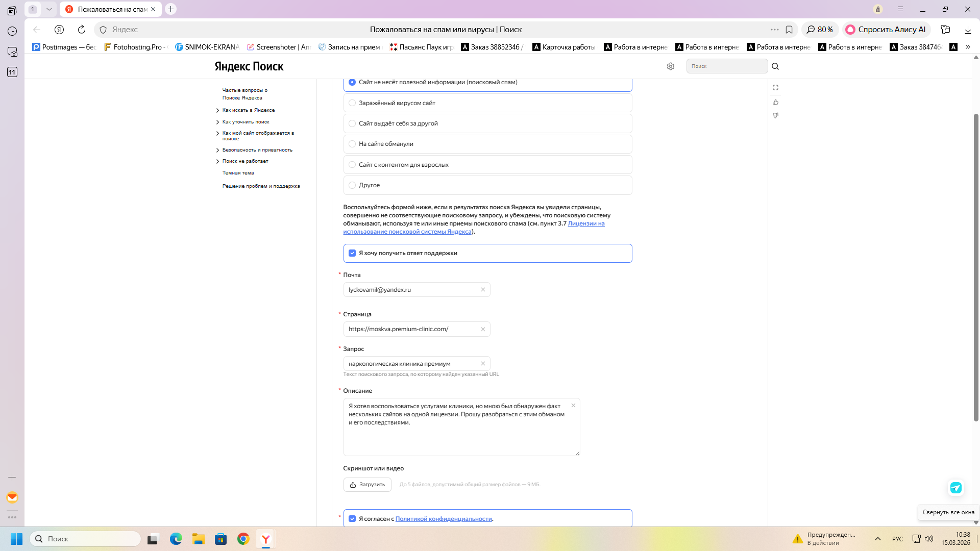Uncheck "Я хочу получить ответ поддержки"
The width and height of the screenshot is (980, 551).
tap(352, 253)
